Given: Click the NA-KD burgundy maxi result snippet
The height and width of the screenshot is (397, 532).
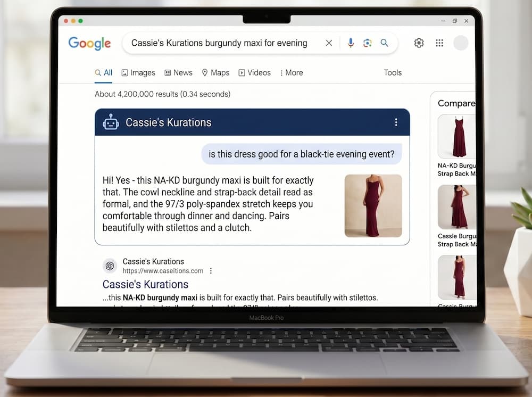Looking at the screenshot, I should [x=240, y=297].
